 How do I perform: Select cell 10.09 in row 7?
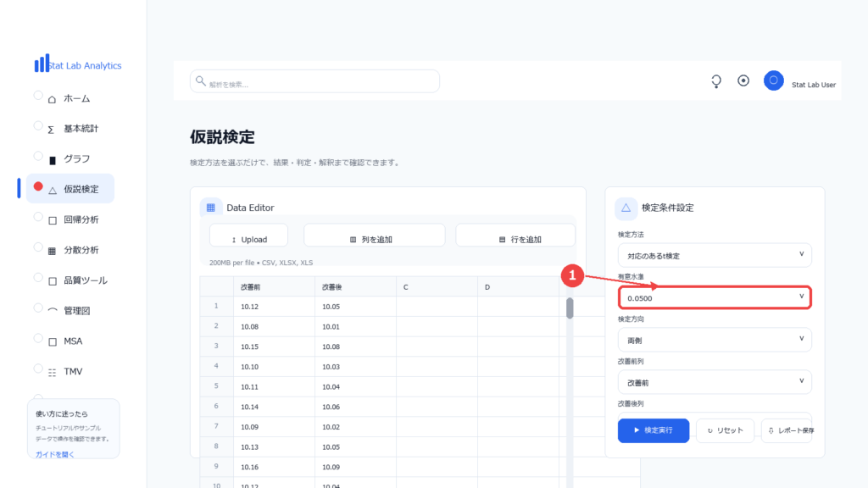[274, 427]
